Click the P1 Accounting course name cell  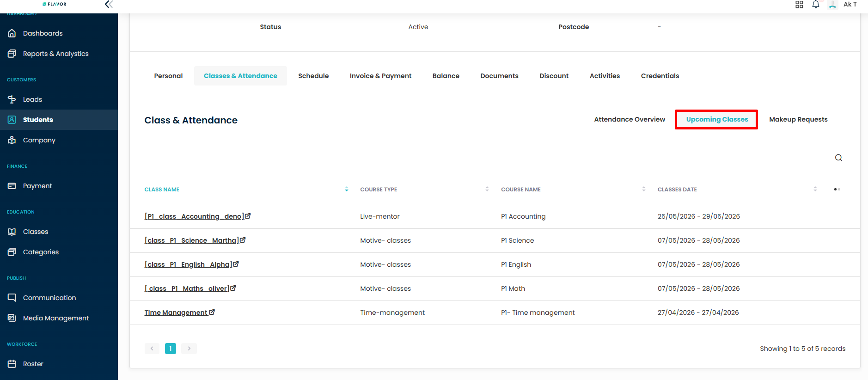[x=523, y=216]
